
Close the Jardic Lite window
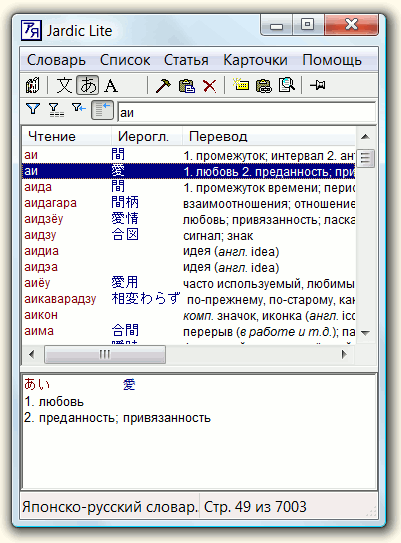[351, 25]
